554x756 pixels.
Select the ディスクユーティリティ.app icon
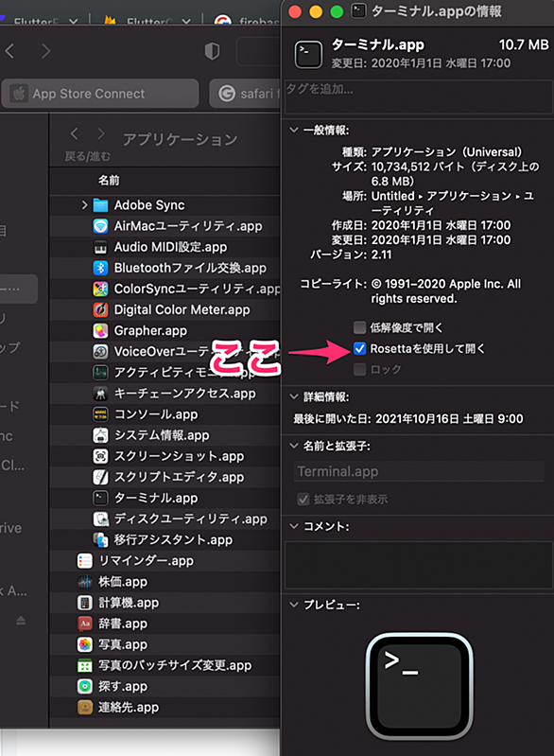(x=100, y=519)
